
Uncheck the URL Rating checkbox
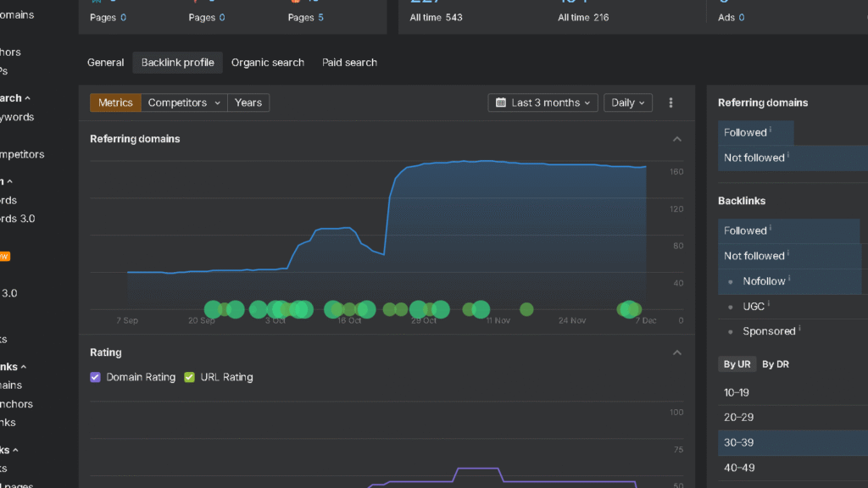click(190, 377)
